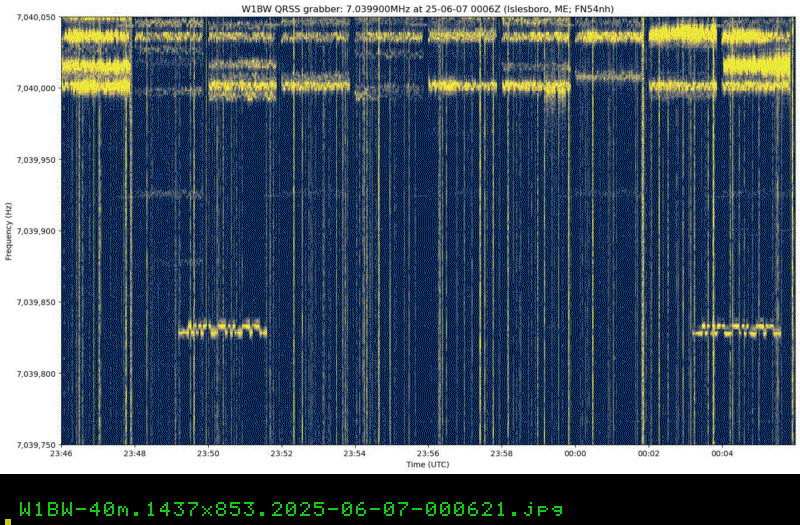Click the 23:52 time tick label
The width and height of the screenshot is (800, 525).
tap(282, 453)
